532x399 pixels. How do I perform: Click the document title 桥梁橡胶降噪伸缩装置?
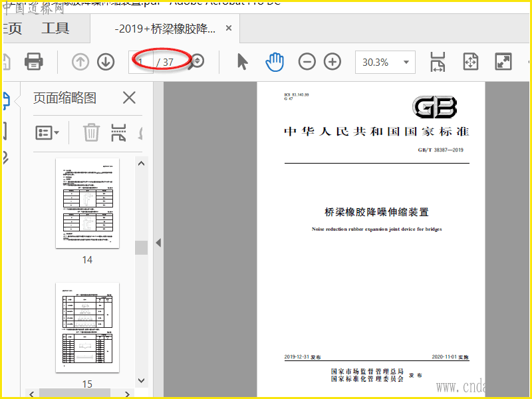376,212
